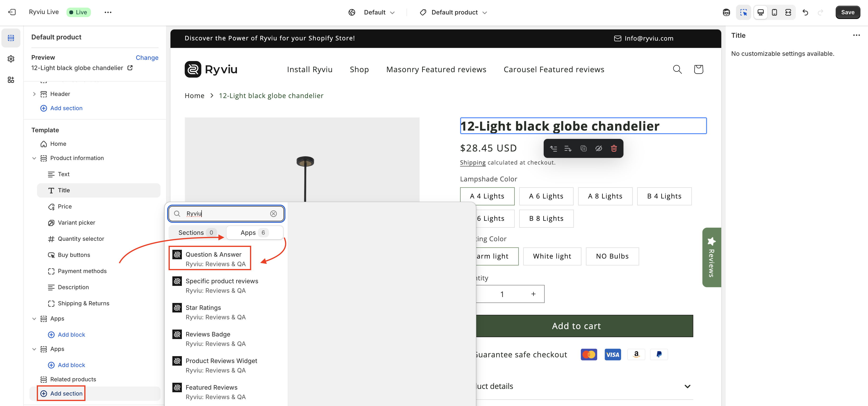The width and height of the screenshot is (868, 406).
Task: Choose Star Ratings app block
Action: coord(226,312)
